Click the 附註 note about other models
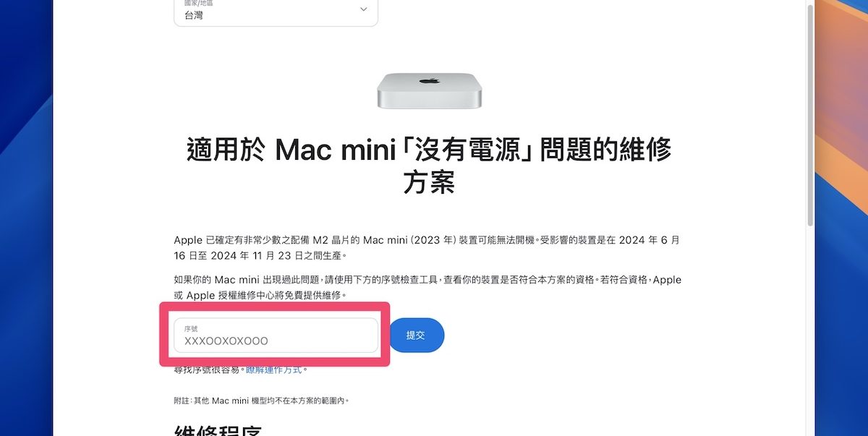This screenshot has height=436, width=868. coord(261,400)
